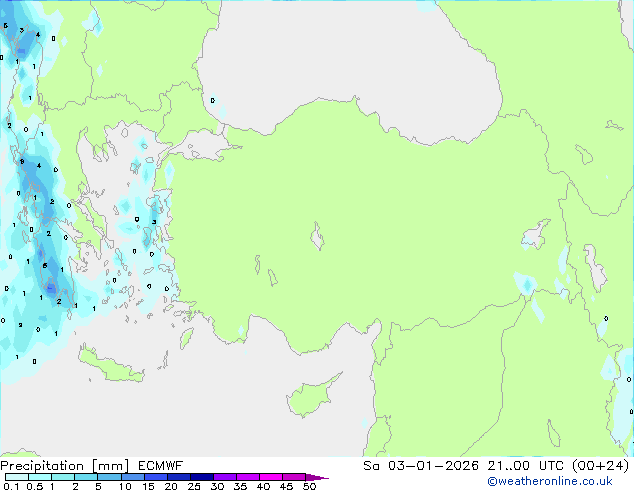Pick the 20–25 mm legend swatch
Screen dimensions: 634x490
(178, 477)
